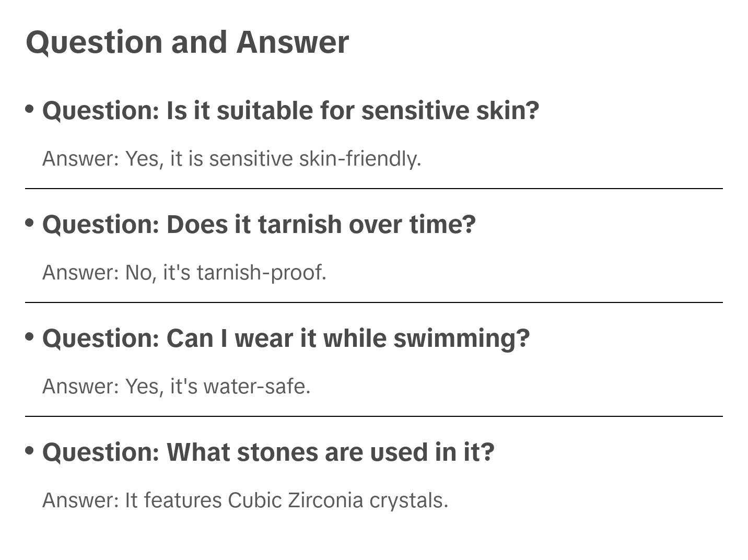Click the divider below the water-safe answer
Screen dimensions: 748x560
(373, 416)
